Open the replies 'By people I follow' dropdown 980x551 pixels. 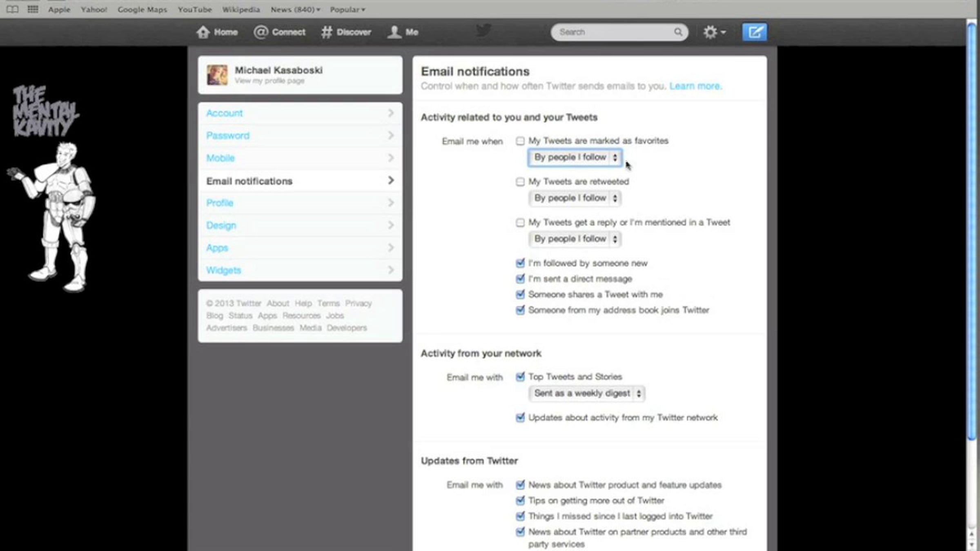[575, 239]
